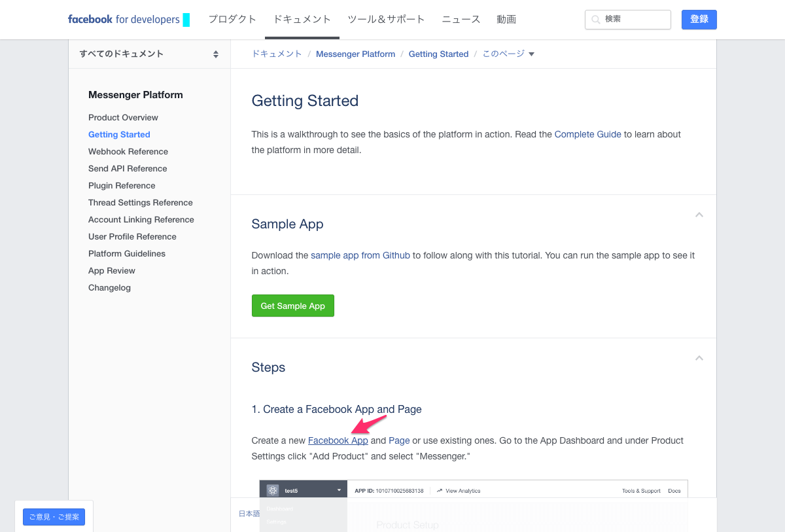Open the 動画 menu item
This screenshot has width=785, height=532.
pos(506,20)
